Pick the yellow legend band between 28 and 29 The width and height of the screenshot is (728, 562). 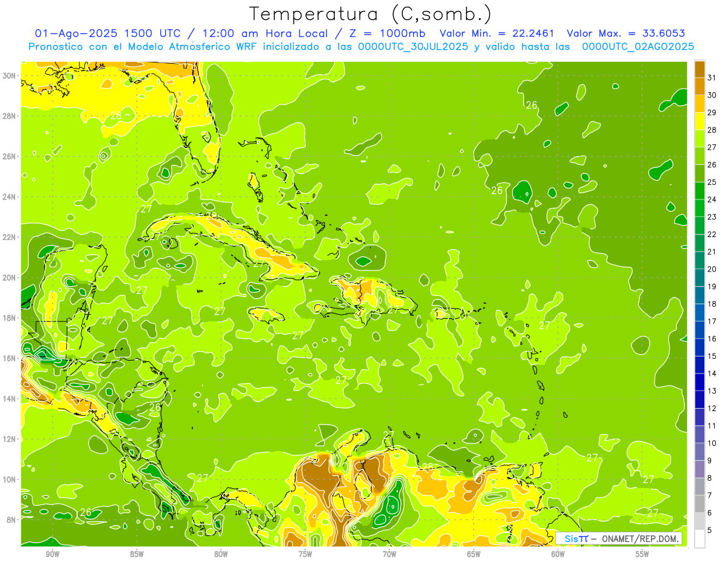699,121
